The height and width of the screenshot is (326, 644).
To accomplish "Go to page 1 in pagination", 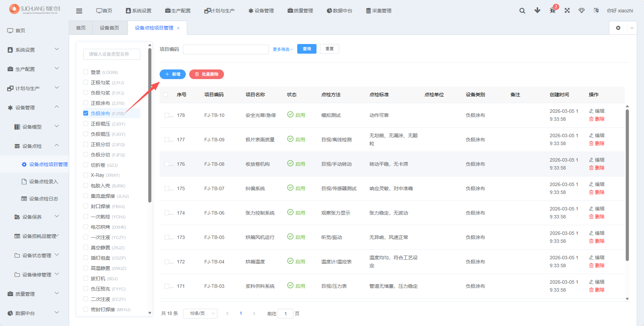I will tap(241, 313).
